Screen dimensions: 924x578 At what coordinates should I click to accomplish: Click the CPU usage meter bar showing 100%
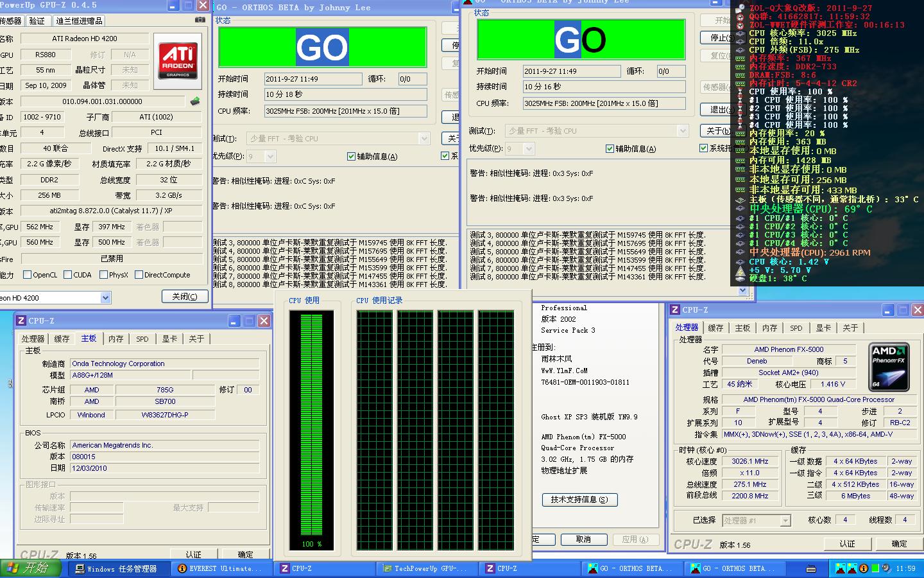[x=311, y=424]
